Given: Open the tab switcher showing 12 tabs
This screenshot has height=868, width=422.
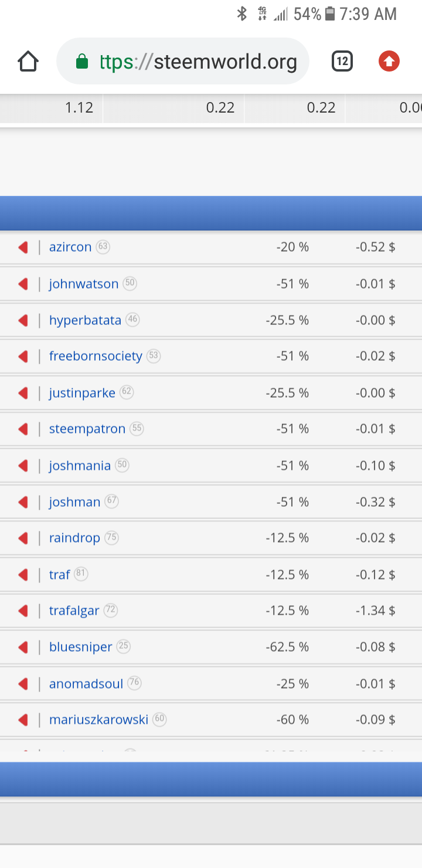Looking at the screenshot, I should click(342, 61).
